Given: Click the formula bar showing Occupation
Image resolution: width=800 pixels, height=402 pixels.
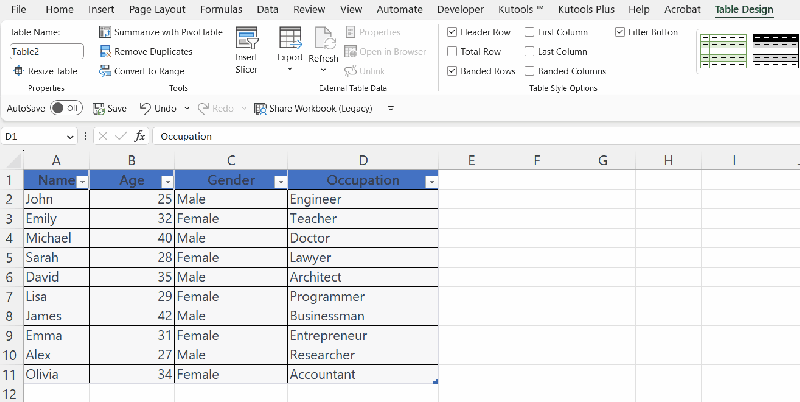Looking at the screenshot, I should 477,136.
